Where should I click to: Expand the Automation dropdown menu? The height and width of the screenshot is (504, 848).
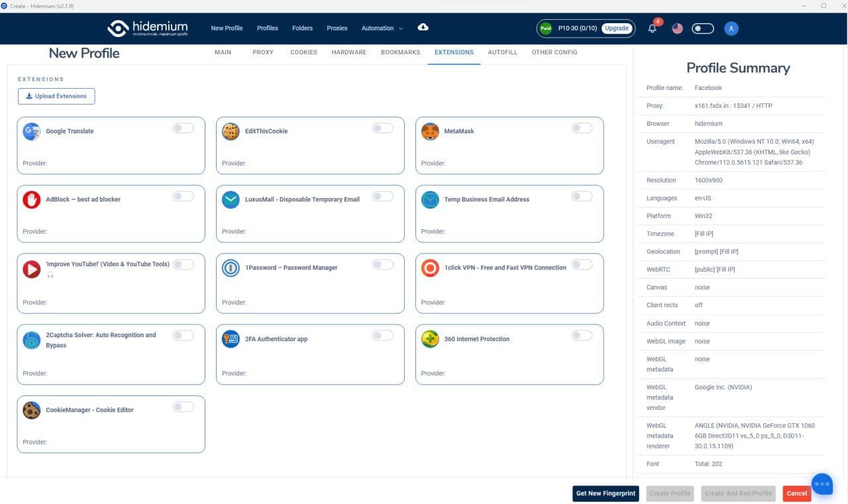pos(382,28)
